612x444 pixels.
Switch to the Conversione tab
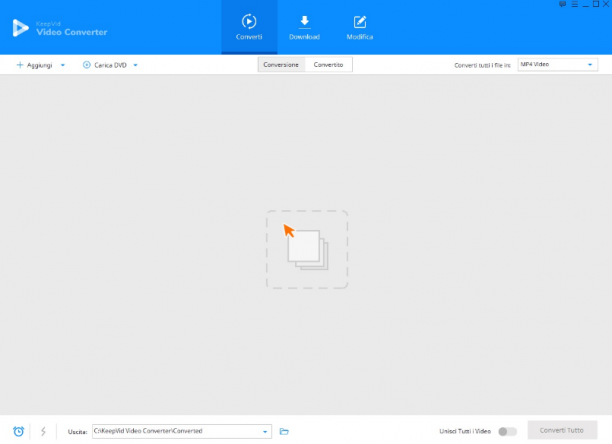click(281, 65)
